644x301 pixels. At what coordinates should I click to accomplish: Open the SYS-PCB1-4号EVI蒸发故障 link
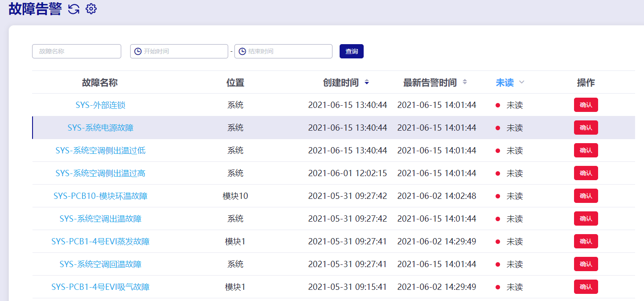click(100, 242)
